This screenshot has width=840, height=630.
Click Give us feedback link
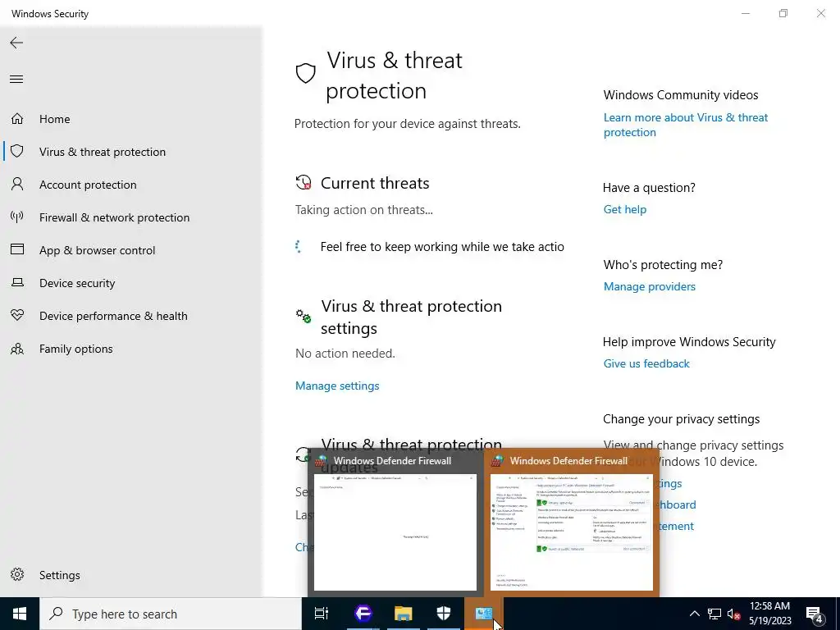coord(646,363)
